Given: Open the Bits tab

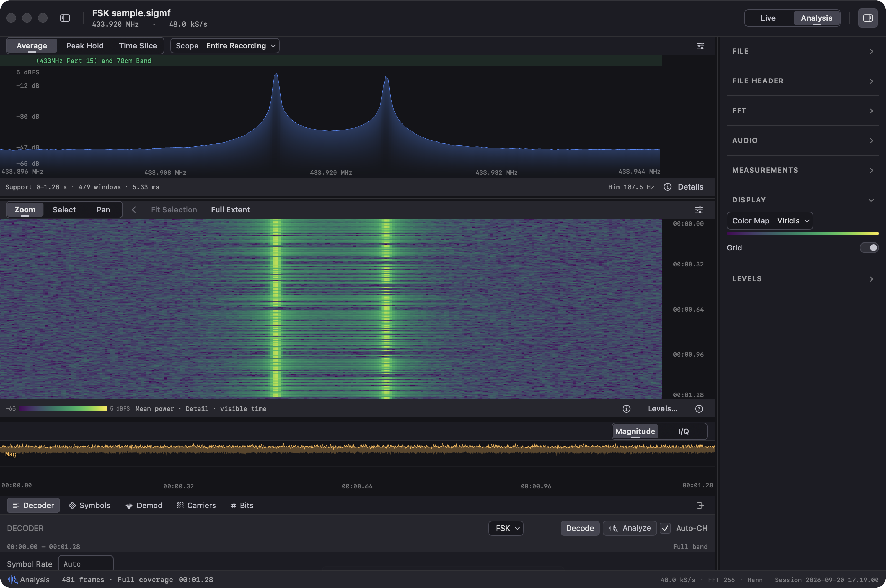Looking at the screenshot, I should (242, 505).
